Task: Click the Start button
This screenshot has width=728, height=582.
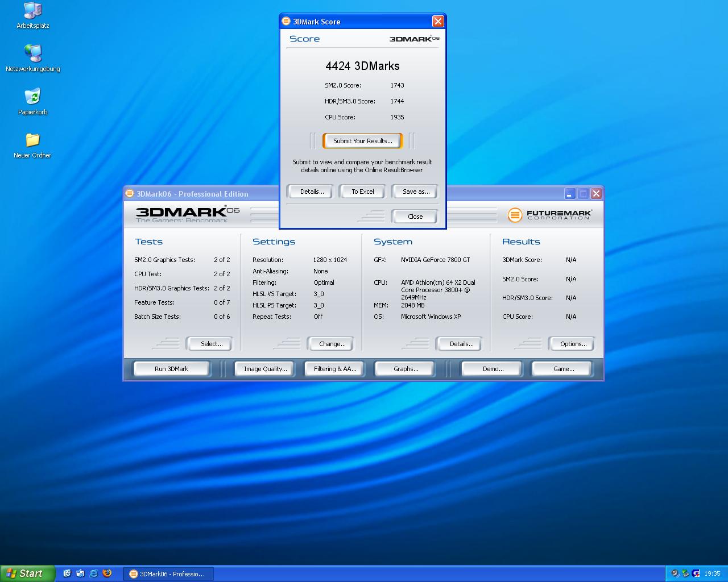Action: click(27, 573)
